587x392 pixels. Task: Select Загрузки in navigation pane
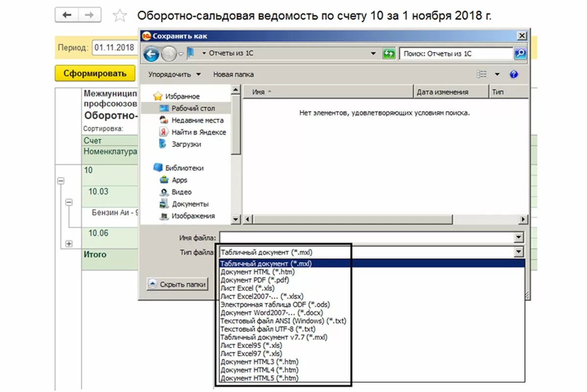point(180,144)
